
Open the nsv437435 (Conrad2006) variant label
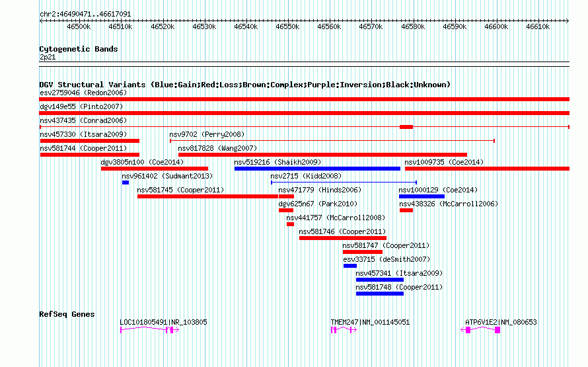coord(83,120)
